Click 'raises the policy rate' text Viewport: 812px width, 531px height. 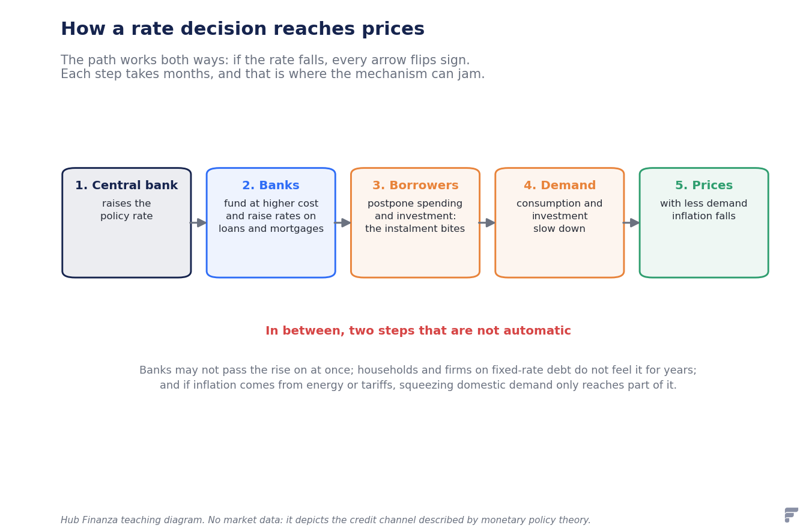click(x=127, y=210)
